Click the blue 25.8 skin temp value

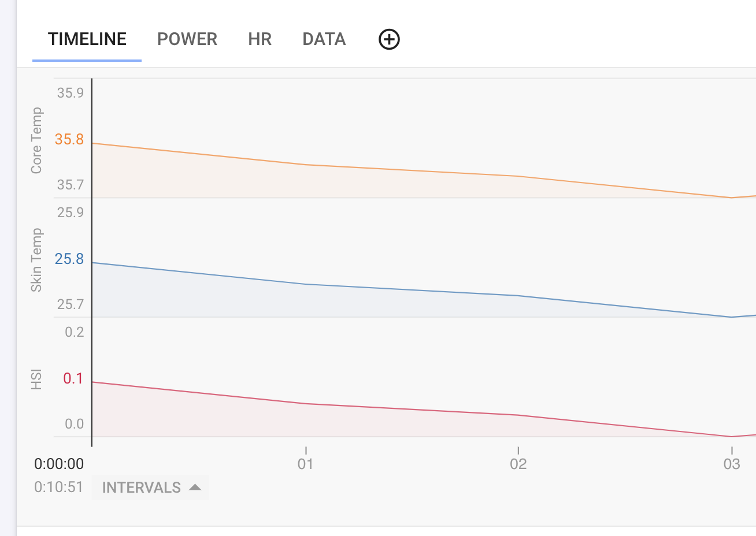(69, 259)
